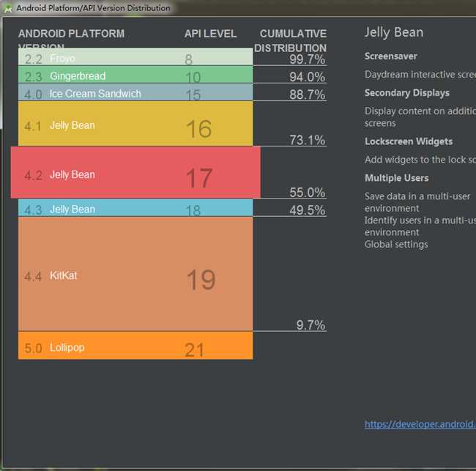Click the window title Android Platform/API Version Distribution

point(93,8)
